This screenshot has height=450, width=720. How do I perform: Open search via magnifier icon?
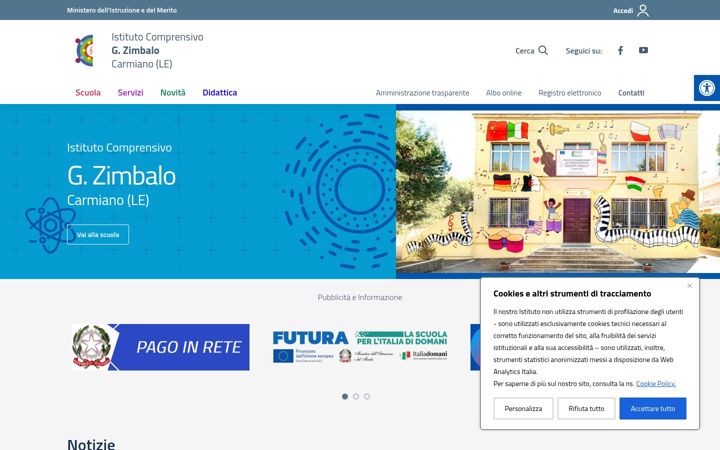(x=543, y=50)
